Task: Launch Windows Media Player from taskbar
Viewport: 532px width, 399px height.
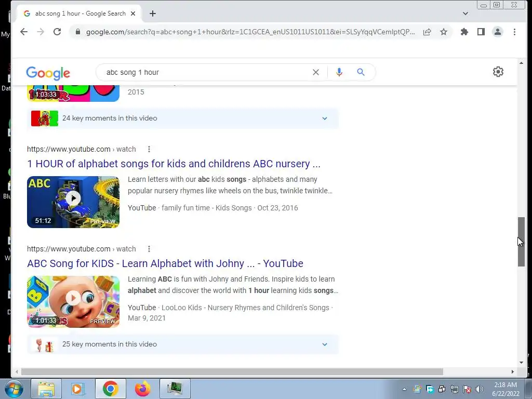Action: (x=77, y=389)
